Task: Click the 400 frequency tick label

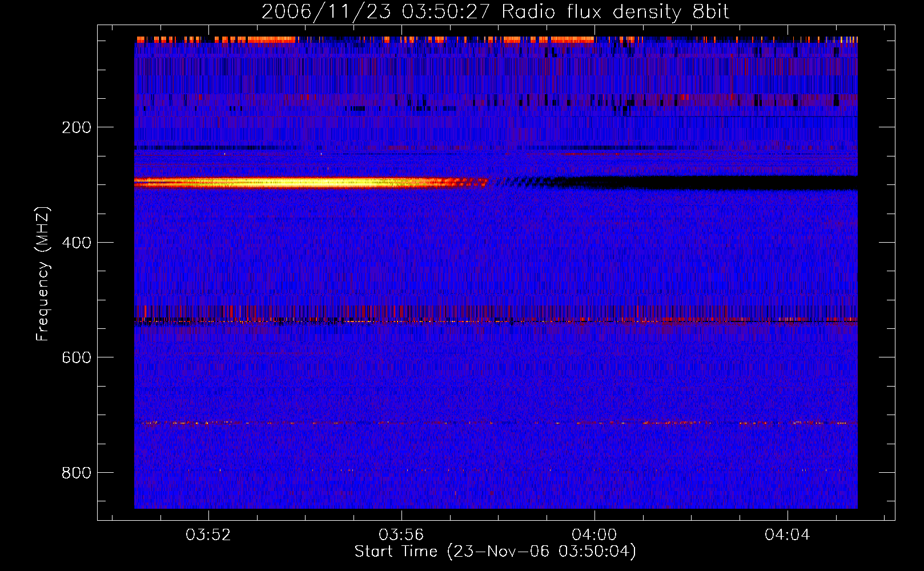Action: [77, 243]
